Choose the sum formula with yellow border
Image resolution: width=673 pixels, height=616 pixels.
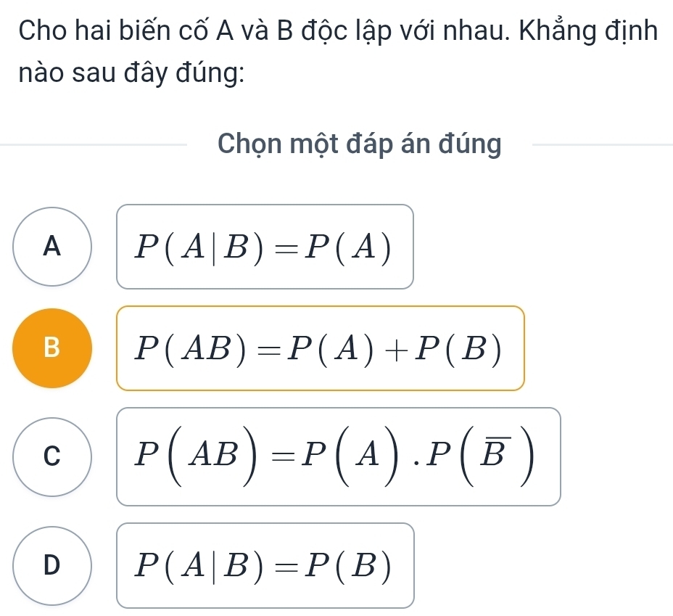point(321,349)
